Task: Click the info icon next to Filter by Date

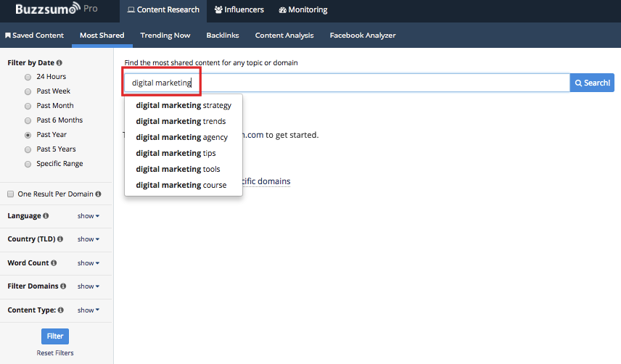Action: pyautogui.click(x=59, y=62)
